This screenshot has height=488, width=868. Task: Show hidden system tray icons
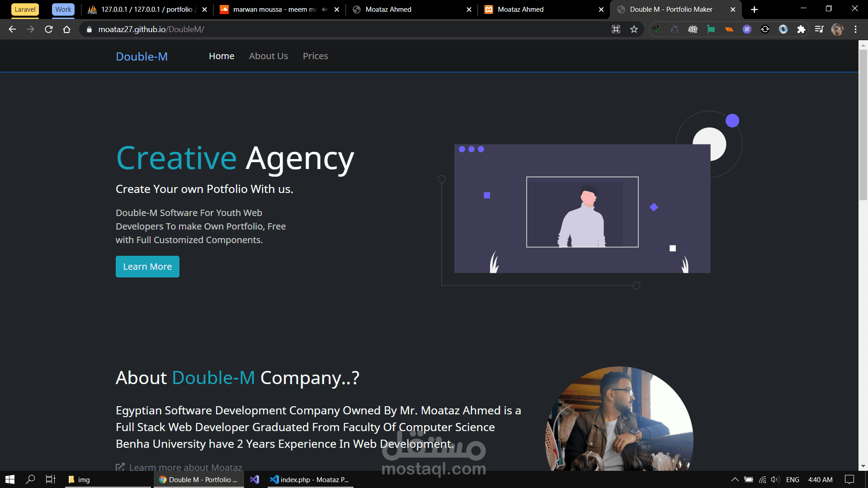point(735,479)
